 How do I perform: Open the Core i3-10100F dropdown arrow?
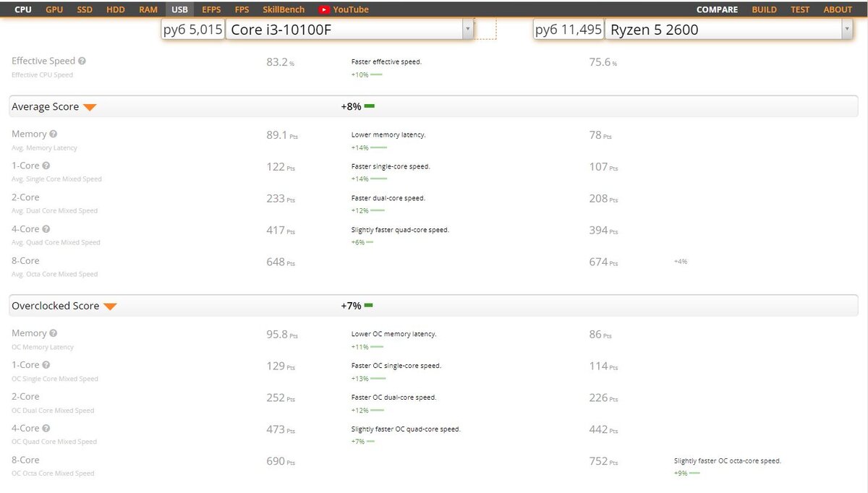point(468,30)
